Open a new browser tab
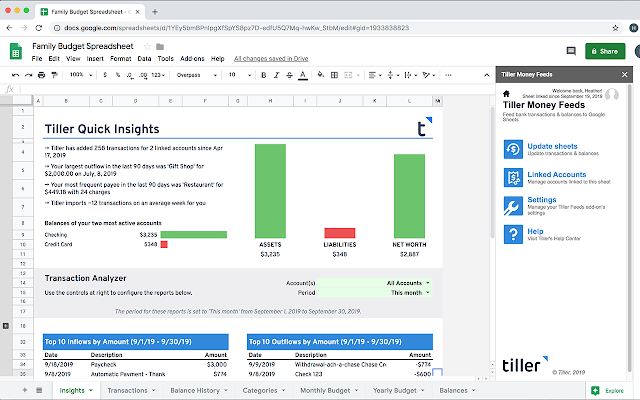Image resolution: width=640 pixels, height=400 pixels. pyautogui.click(x=155, y=12)
